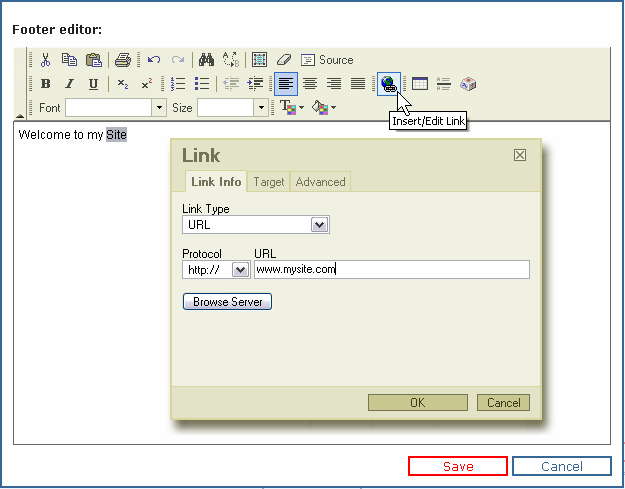This screenshot has width=625, height=489.
Task: Decrease indent with outdent icon
Action: [x=231, y=84]
